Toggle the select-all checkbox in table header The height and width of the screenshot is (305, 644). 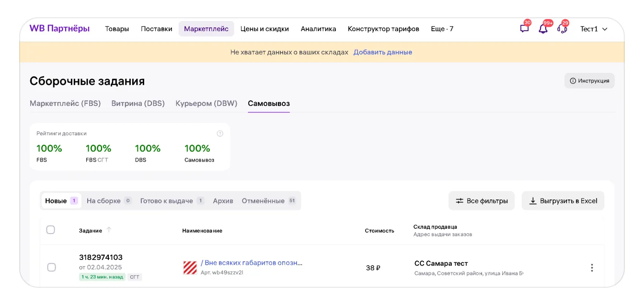coord(50,230)
